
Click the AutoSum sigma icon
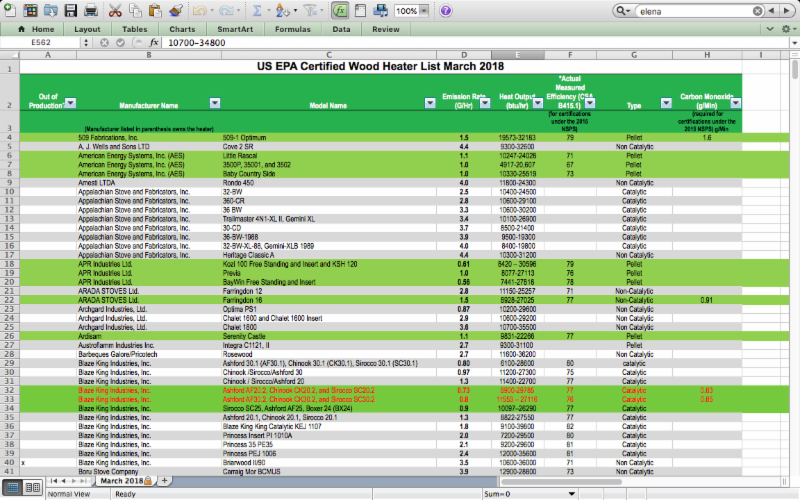(257, 11)
